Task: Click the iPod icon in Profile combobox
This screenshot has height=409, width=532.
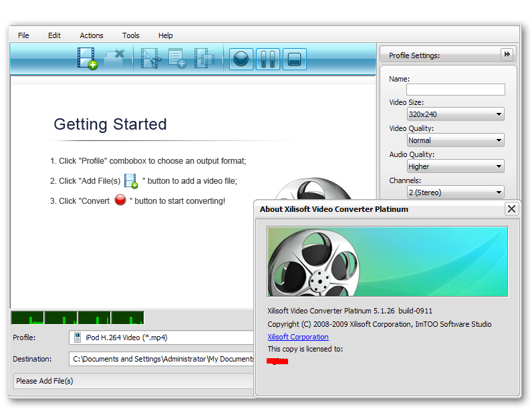Action: click(x=78, y=337)
